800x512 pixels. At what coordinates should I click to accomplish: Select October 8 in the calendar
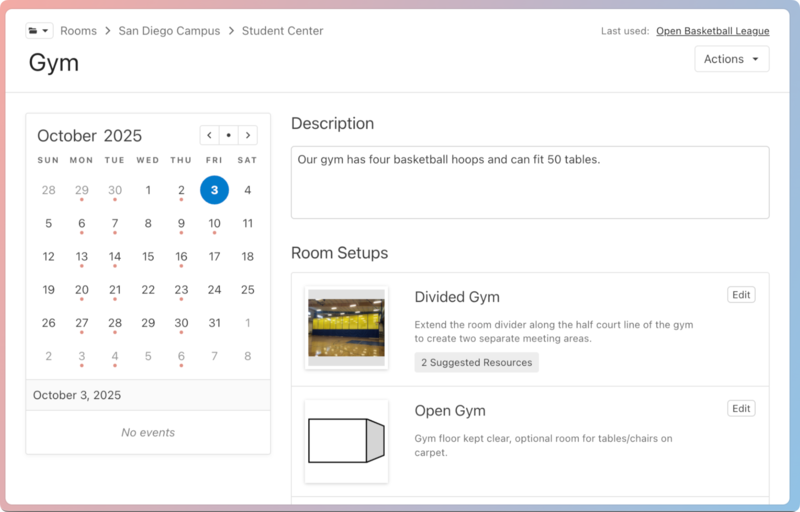point(148,223)
